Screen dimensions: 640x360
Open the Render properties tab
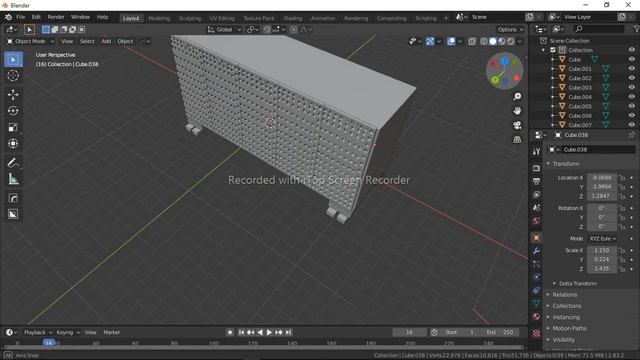[536, 168]
